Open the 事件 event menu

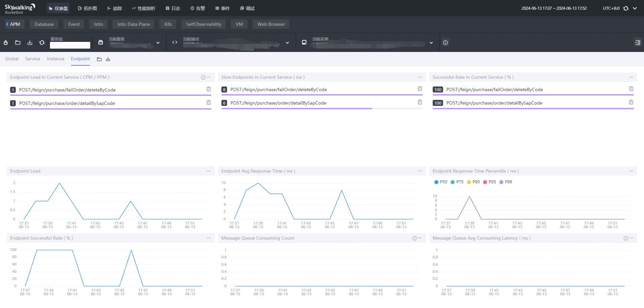(222, 8)
